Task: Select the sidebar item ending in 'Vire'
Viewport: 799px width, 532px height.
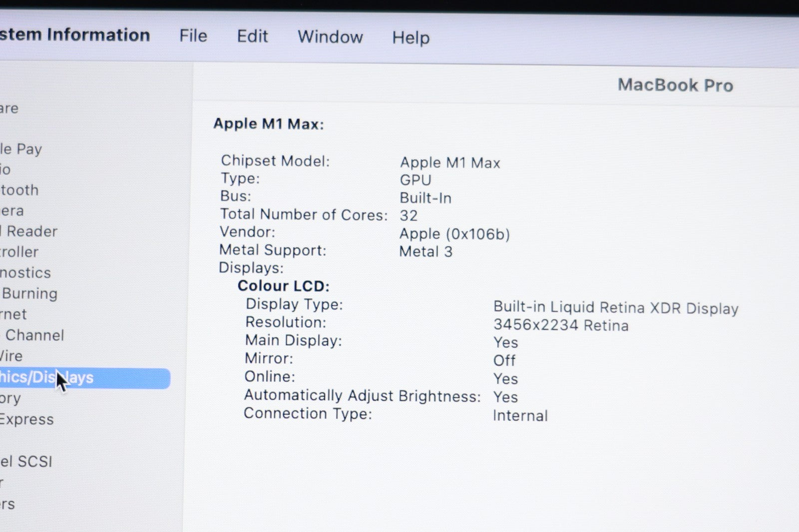Action: (11, 356)
